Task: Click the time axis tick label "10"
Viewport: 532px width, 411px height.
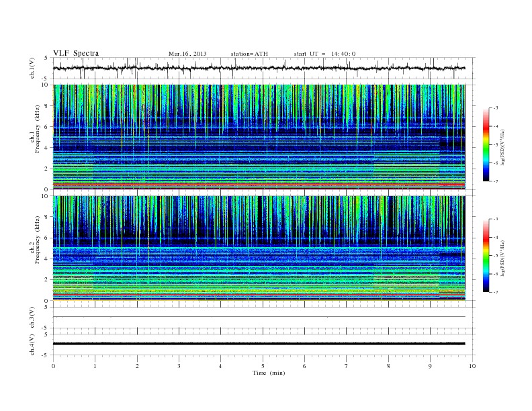Action: click(472, 366)
